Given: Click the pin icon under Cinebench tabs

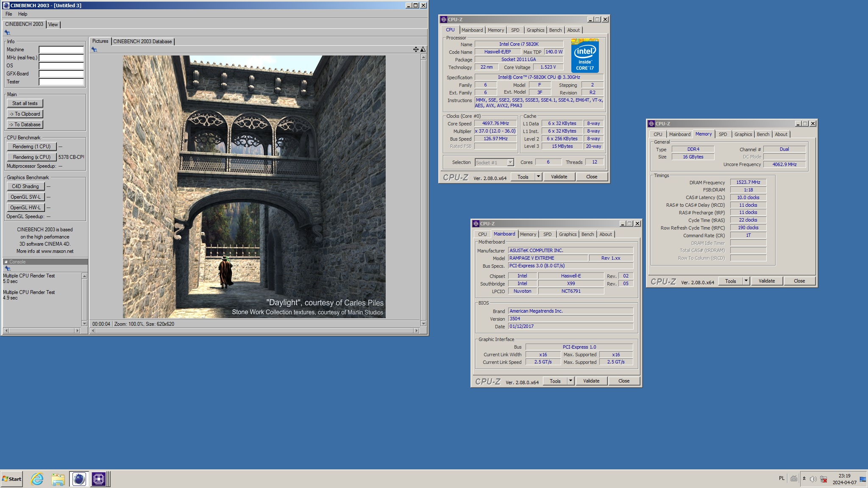Looking at the screenshot, I should (x=7, y=33).
